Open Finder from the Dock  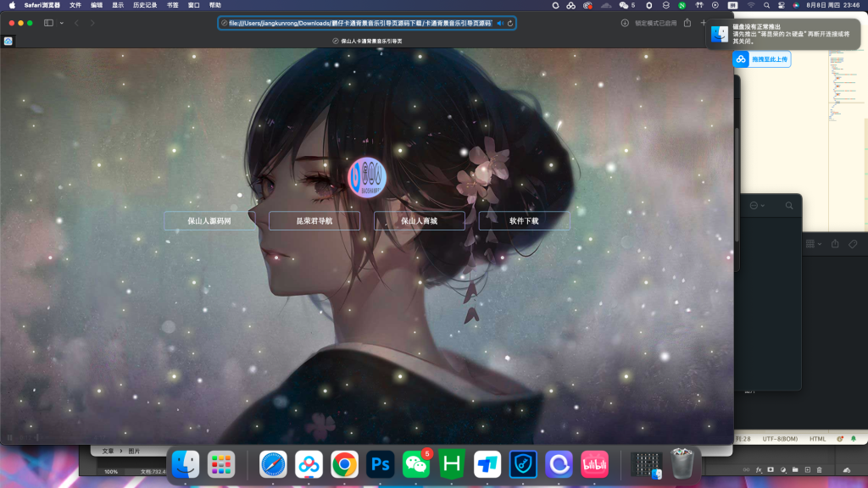186,463
